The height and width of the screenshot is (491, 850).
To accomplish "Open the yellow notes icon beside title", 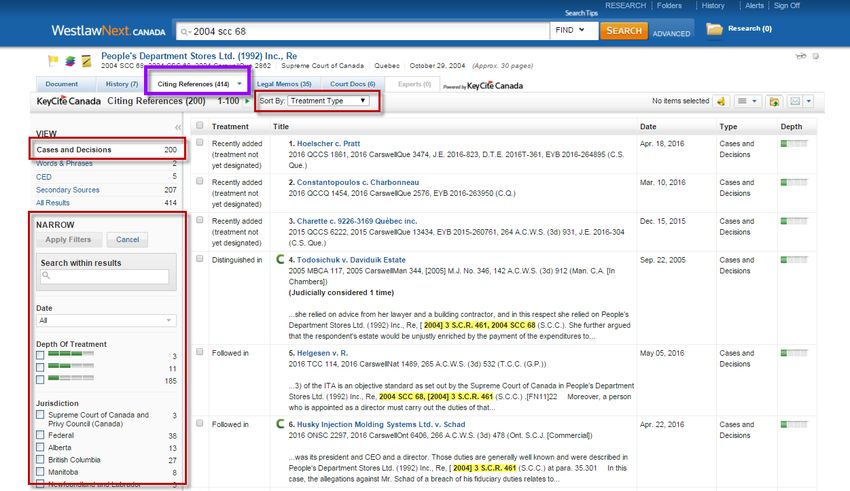I will (x=86, y=61).
